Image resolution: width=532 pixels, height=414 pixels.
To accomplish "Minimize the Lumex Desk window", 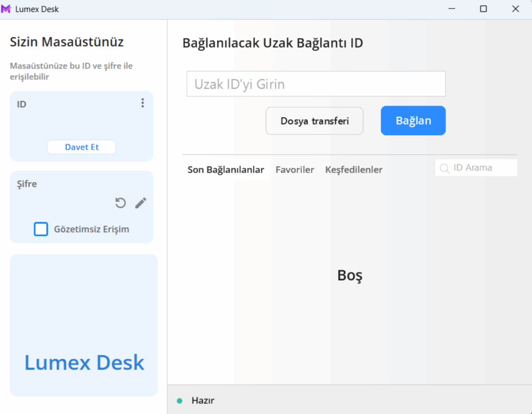I will pyautogui.click(x=451, y=9).
